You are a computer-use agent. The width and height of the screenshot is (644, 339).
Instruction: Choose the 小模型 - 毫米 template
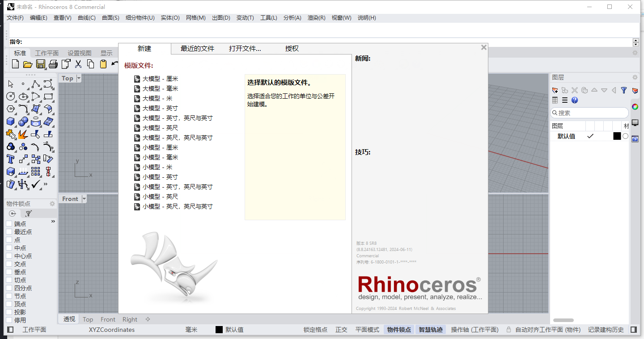[156, 157]
